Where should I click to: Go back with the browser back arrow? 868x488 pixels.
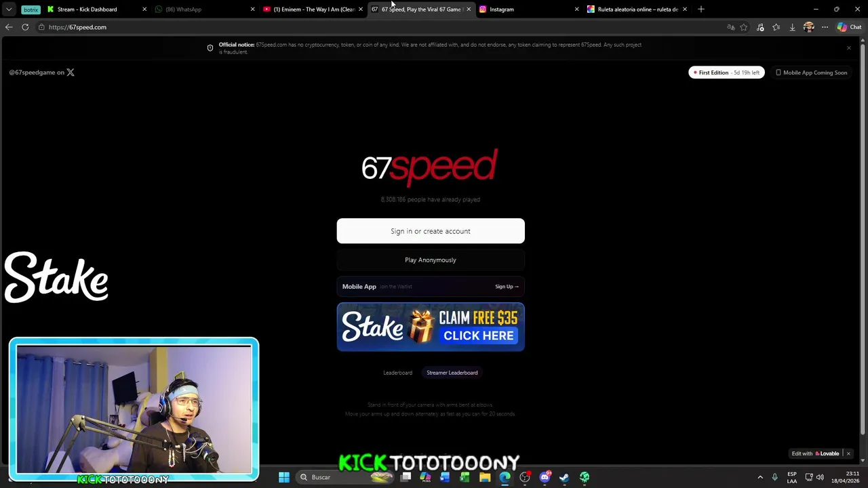(9, 27)
